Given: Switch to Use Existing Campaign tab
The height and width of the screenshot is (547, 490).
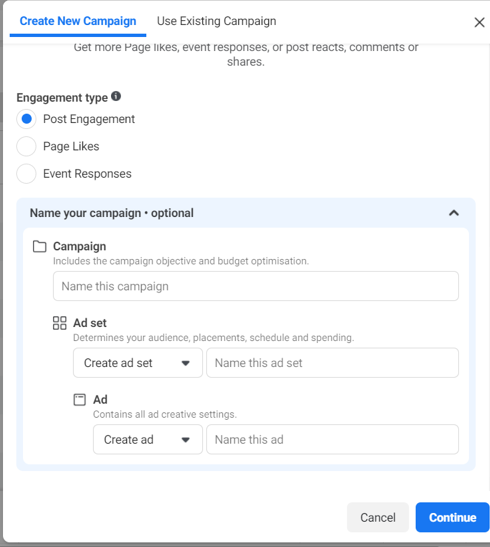Looking at the screenshot, I should click(x=217, y=21).
